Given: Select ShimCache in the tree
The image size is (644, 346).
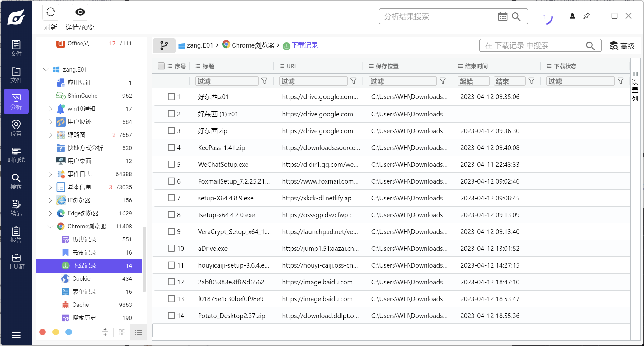Looking at the screenshot, I should tap(89, 96).
